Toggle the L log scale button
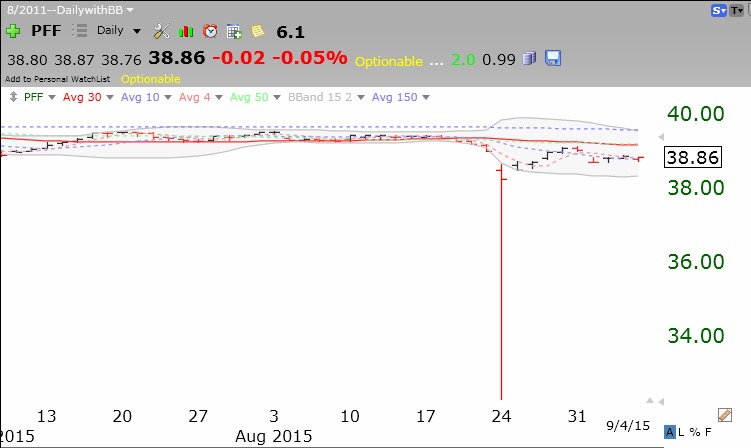This screenshot has height=448, width=751. 681,432
